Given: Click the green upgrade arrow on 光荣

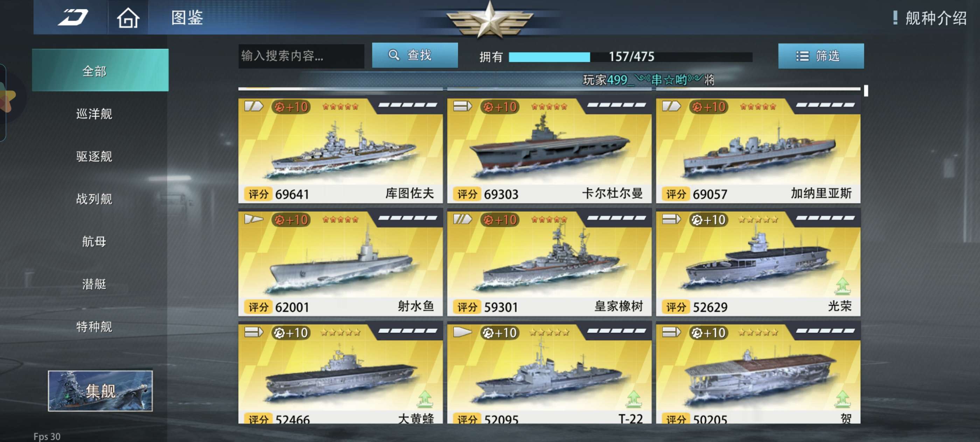Looking at the screenshot, I should pyautogui.click(x=842, y=286).
